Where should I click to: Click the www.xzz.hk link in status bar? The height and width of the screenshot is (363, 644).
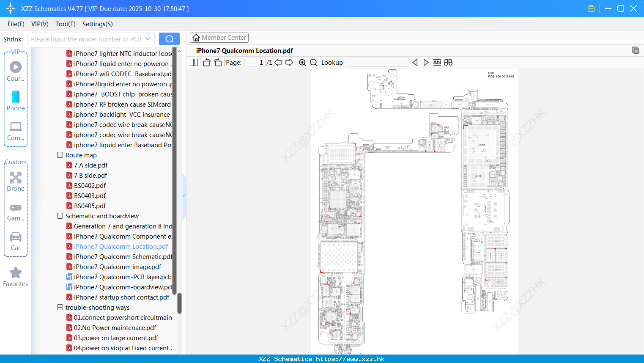point(350,359)
